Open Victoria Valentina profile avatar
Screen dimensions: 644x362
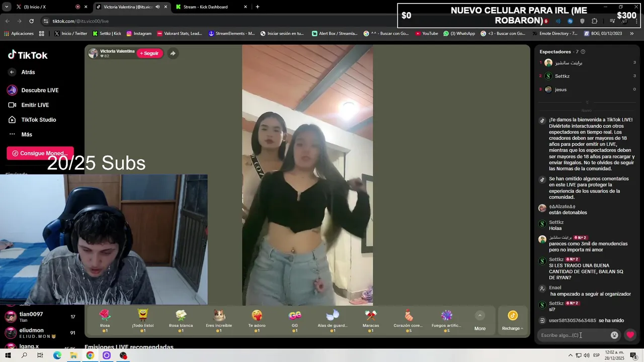93,53
